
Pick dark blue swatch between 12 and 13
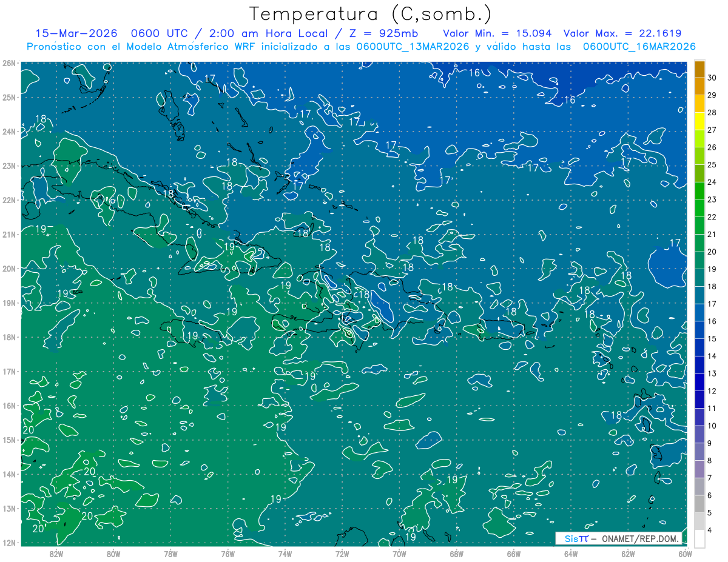pyautogui.click(x=699, y=382)
